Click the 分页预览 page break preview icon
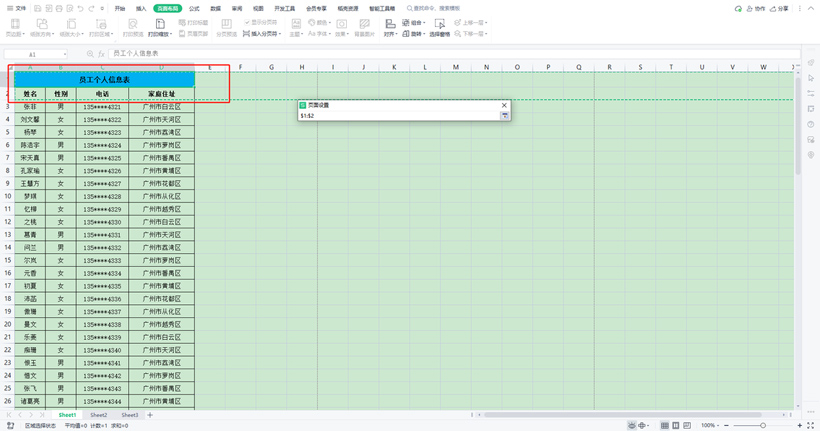The image size is (820, 431). point(227,27)
